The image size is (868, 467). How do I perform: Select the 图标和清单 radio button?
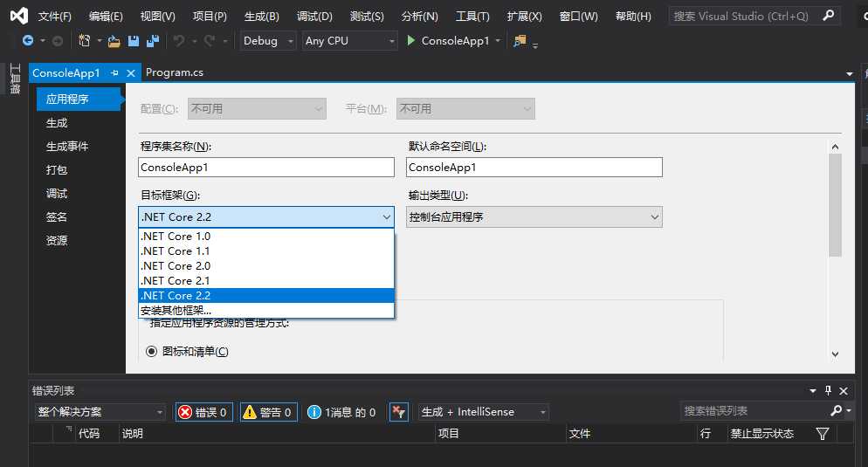click(x=151, y=352)
